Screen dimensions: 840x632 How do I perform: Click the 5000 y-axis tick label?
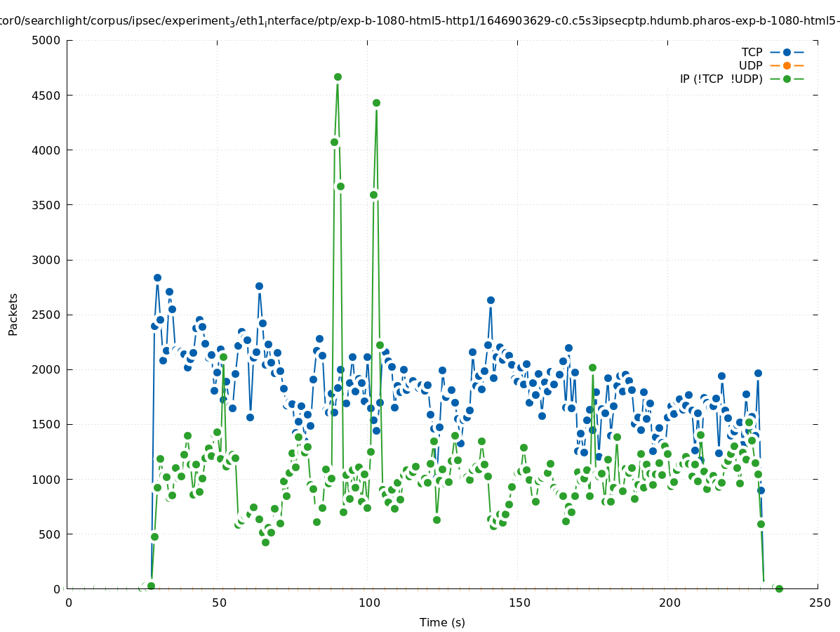click(x=46, y=40)
